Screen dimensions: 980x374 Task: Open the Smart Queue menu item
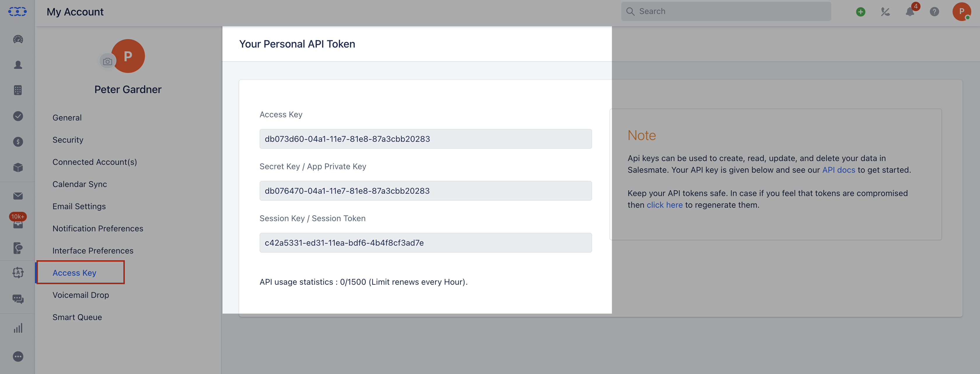[x=77, y=317]
